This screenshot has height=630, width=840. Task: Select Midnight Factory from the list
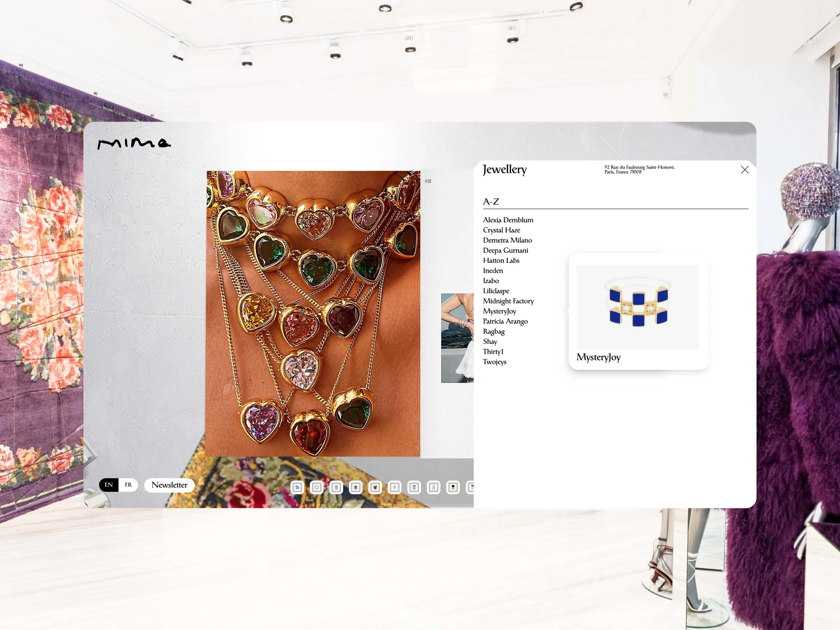(x=508, y=301)
